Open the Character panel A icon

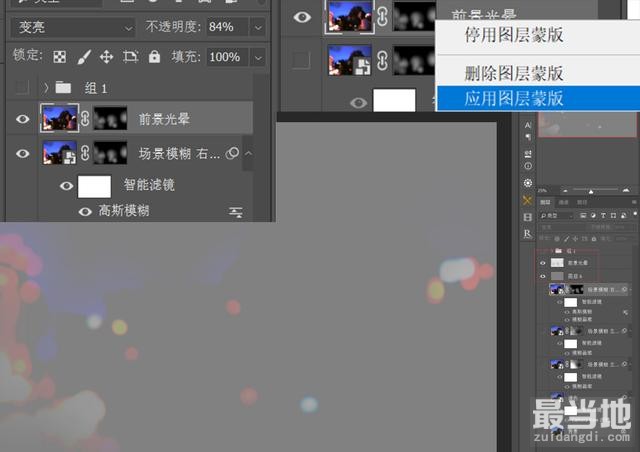(528, 125)
